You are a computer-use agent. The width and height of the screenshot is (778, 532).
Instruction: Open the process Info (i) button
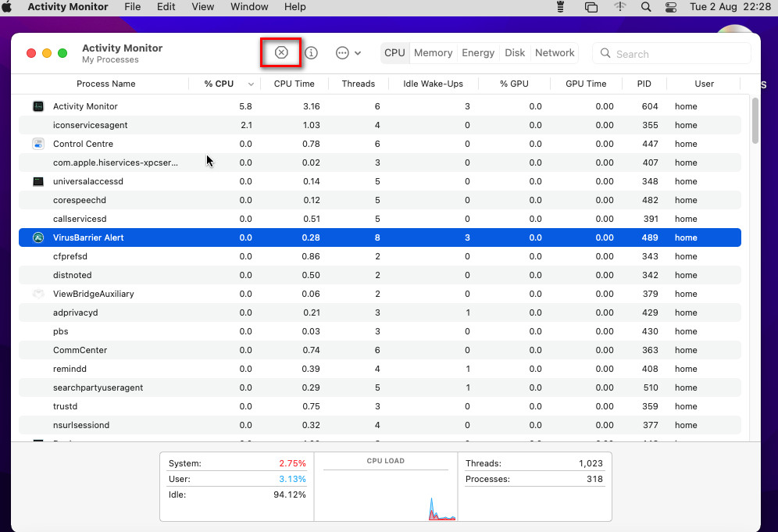click(x=311, y=52)
